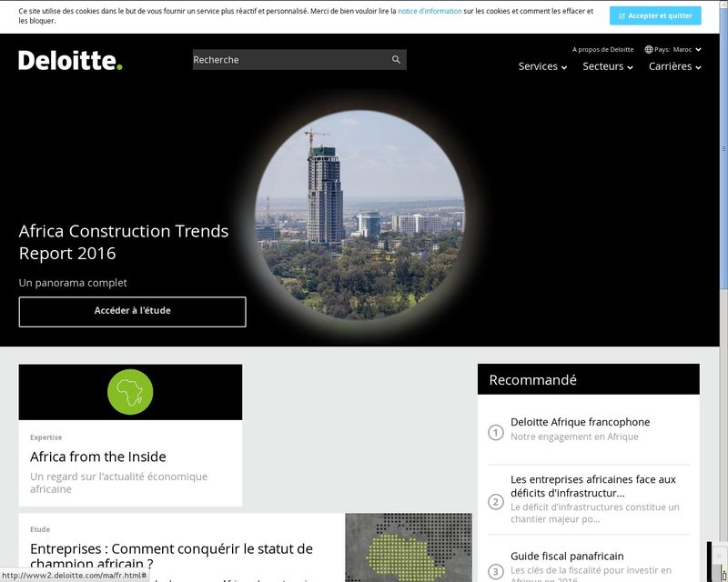Image resolution: width=728 pixels, height=582 pixels.
Task: Click the "Un panorama complet" subtitle
Action: tap(73, 283)
